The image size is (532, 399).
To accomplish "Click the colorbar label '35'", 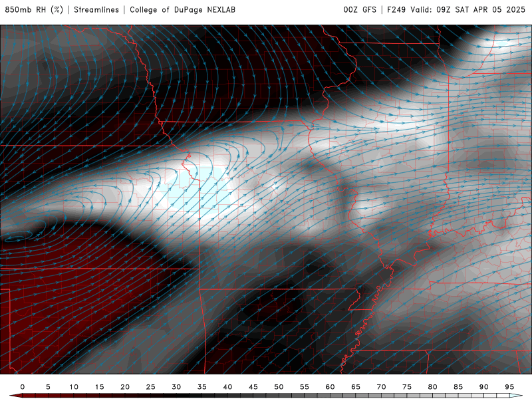I will pos(202,387).
